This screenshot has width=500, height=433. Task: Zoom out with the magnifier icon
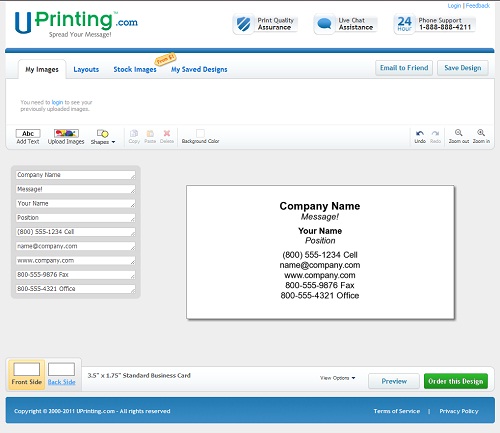coord(459,133)
